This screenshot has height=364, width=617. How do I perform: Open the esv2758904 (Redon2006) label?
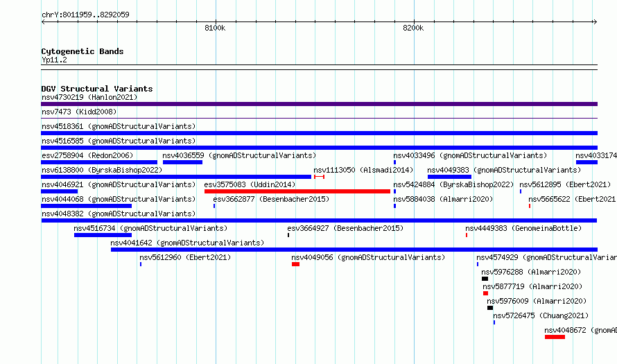(87, 155)
